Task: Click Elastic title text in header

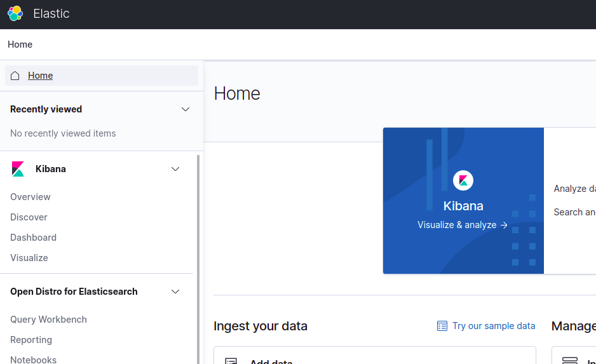Action: [51, 14]
